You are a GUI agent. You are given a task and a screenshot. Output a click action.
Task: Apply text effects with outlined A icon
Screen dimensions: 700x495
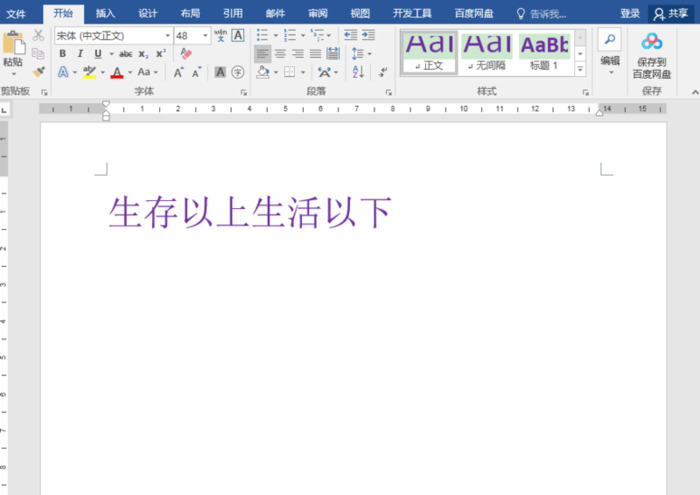point(63,72)
